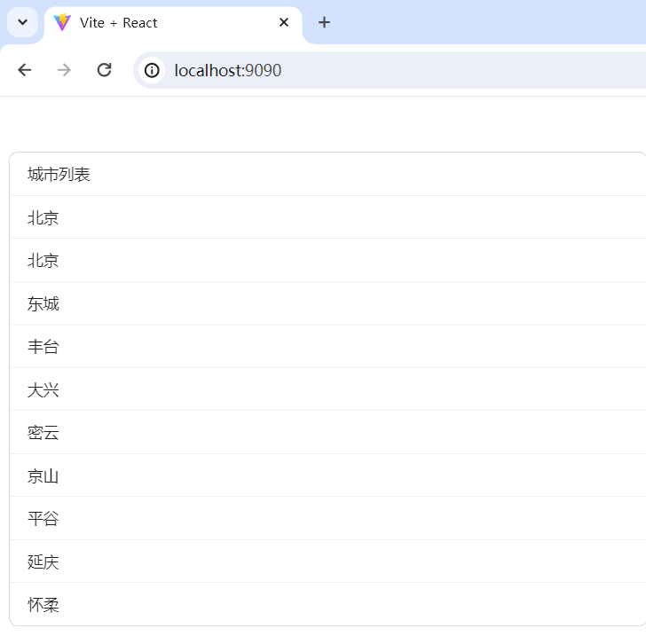Go forward to the next page
646x644 pixels.
(x=64, y=70)
